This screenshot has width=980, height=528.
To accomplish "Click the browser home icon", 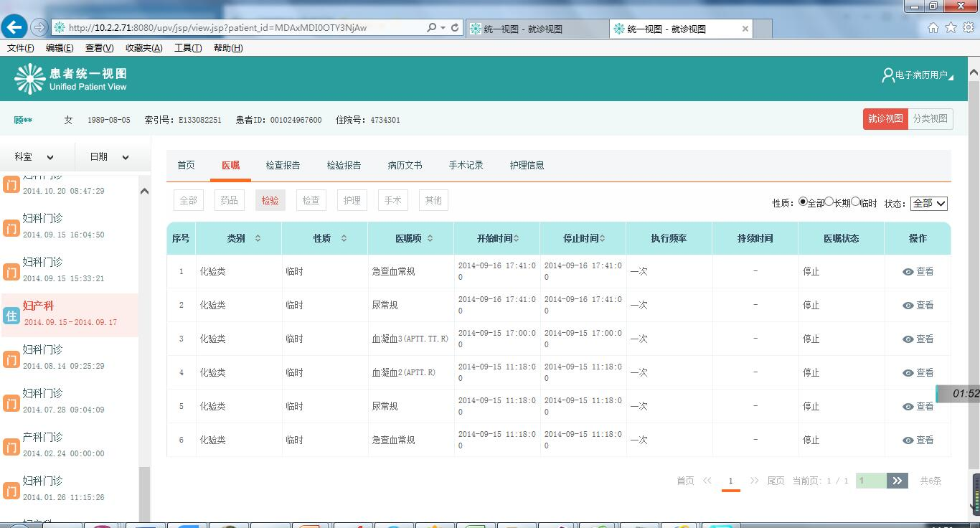I will click(933, 28).
